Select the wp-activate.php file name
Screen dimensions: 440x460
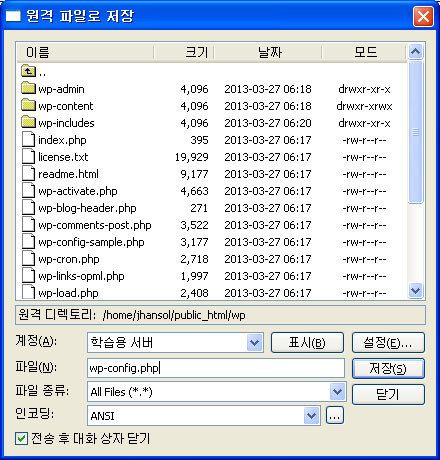(78, 191)
